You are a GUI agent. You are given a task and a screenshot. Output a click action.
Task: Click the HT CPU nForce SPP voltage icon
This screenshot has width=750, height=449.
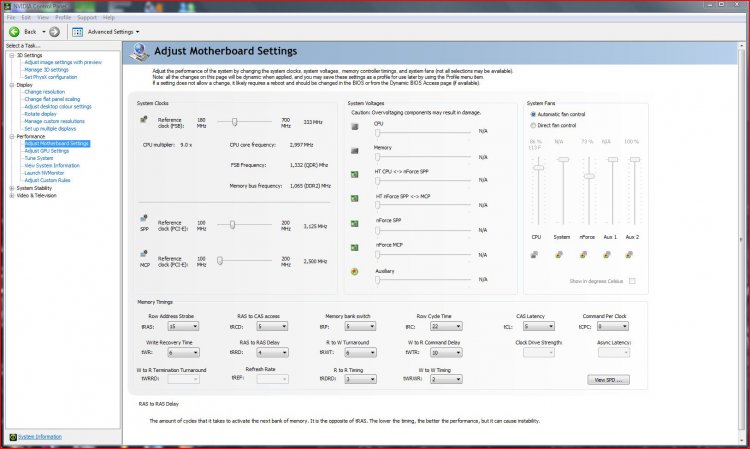[354, 175]
